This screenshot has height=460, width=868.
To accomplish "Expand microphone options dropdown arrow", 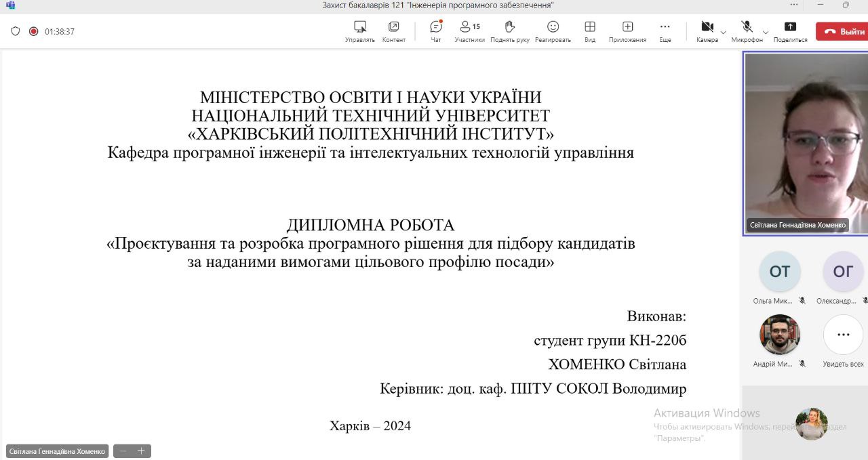I will [766, 32].
